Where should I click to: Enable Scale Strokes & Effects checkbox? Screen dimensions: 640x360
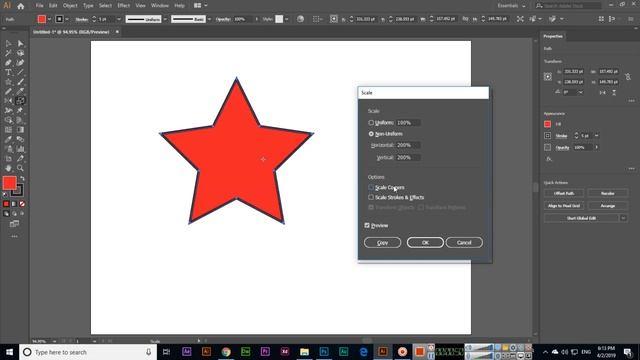pos(371,197)
